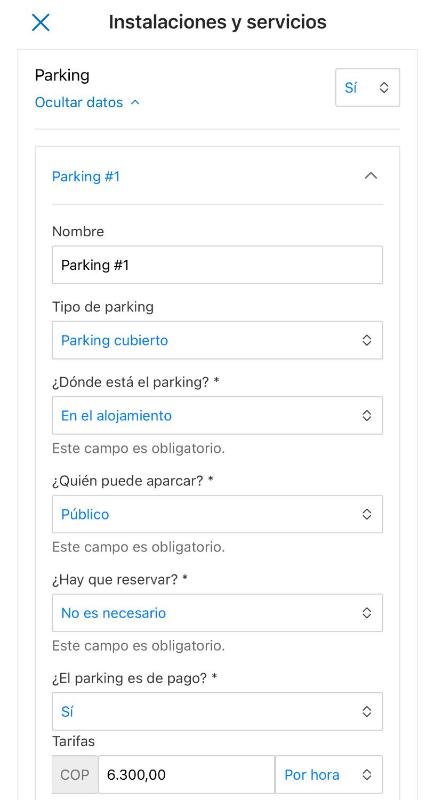Open the Parking Sí selector at top
Screen dimensions: 435x800
(367, 87)
